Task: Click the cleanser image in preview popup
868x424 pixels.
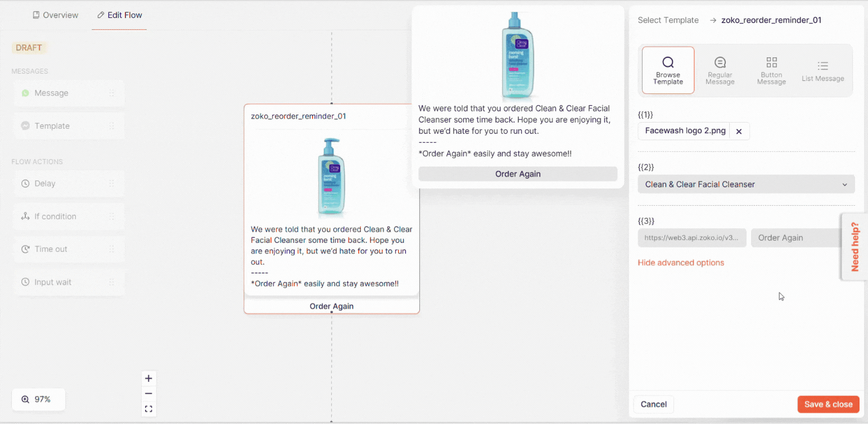Action: pos(518,55)
